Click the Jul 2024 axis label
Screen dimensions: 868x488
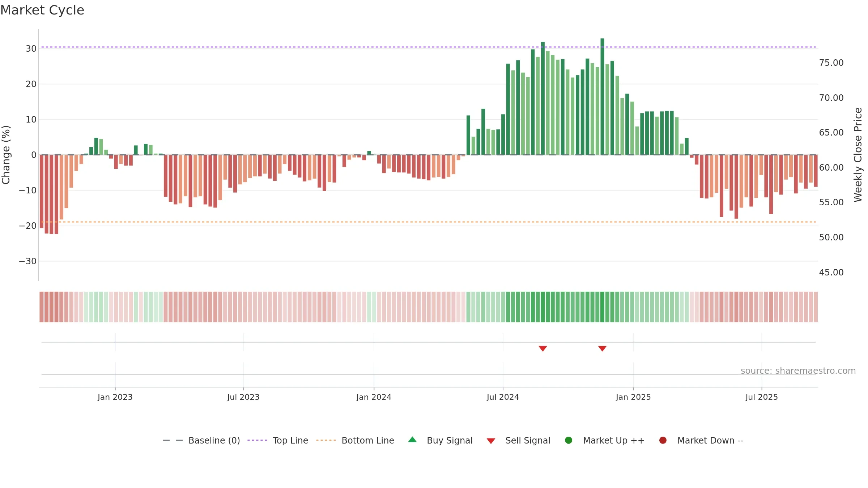(503, 397)
